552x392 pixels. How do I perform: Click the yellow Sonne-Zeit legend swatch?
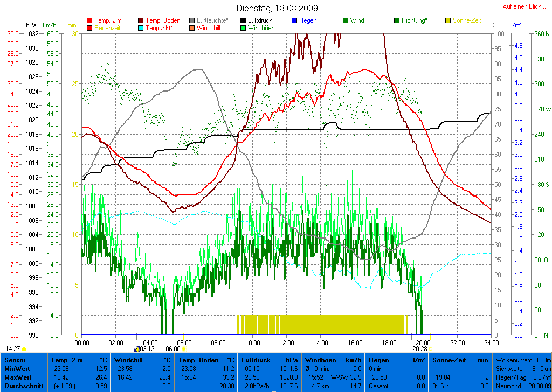pyautogui.click(x=448, y=21)
